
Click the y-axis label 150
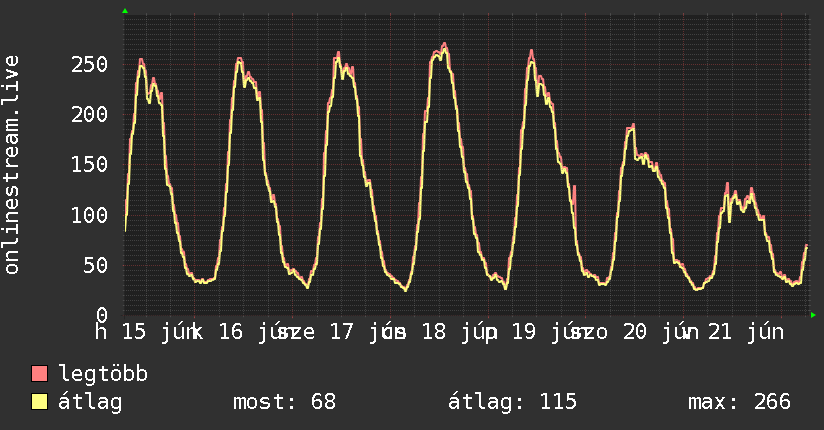89,165
